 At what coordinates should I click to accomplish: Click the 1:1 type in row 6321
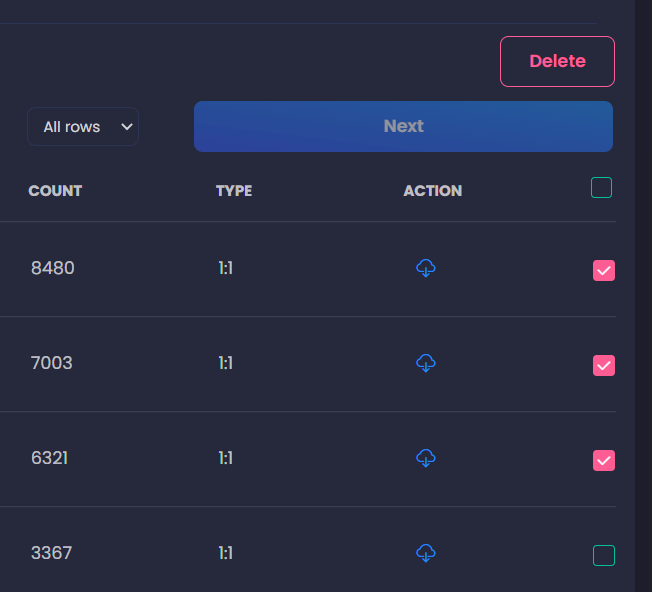point(226,458)
